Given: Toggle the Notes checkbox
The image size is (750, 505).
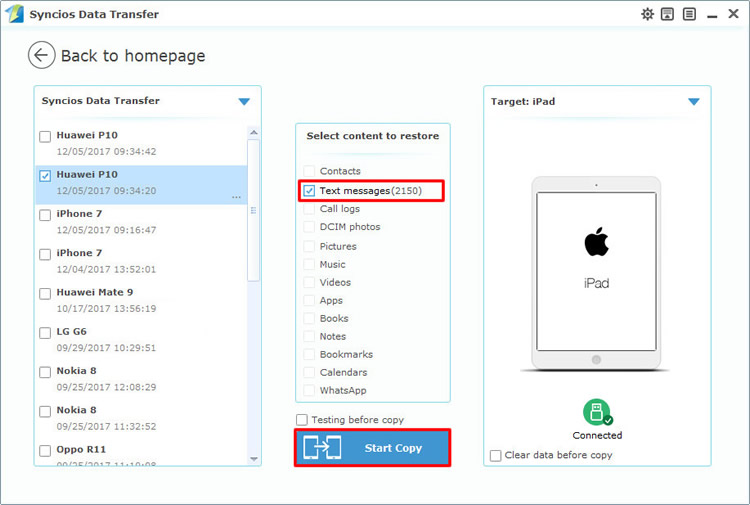Looking at the screenshot, I should [309, 336].
